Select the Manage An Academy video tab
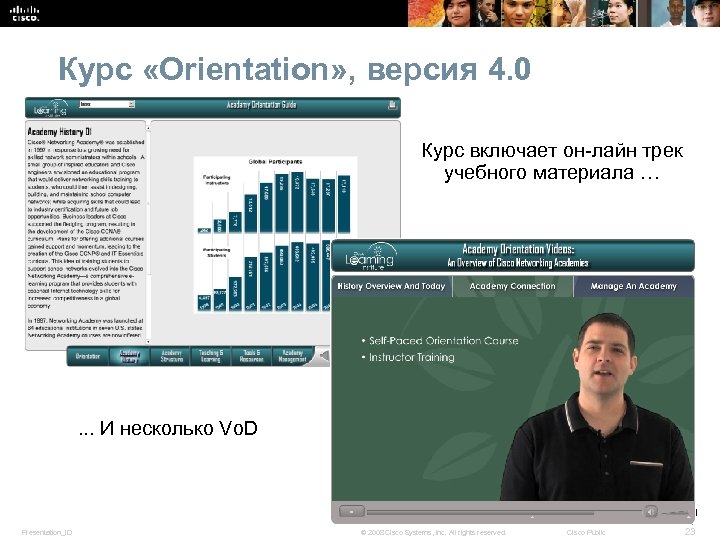 [634, 286]
